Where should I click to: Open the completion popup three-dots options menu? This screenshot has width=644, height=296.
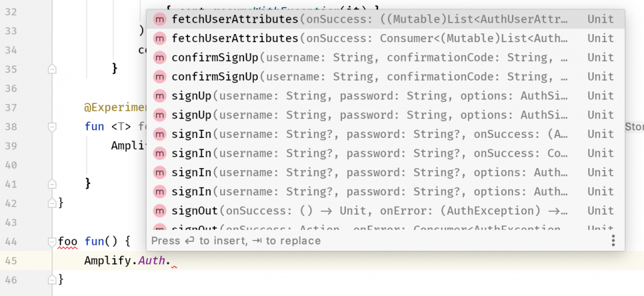coord(613,241)
